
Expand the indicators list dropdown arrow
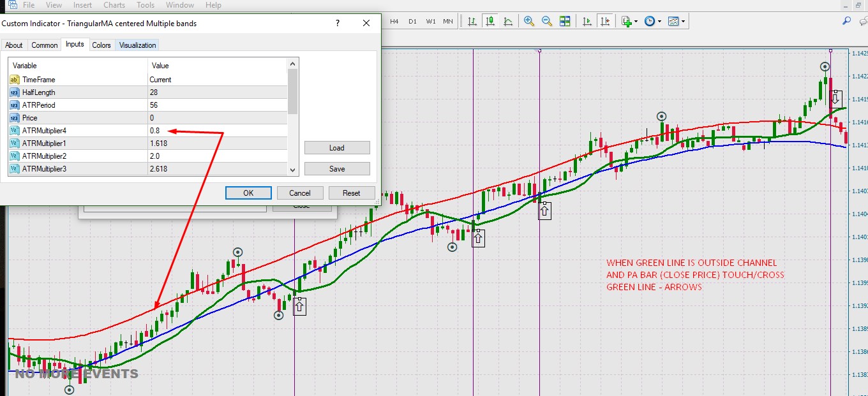[636, 22]
